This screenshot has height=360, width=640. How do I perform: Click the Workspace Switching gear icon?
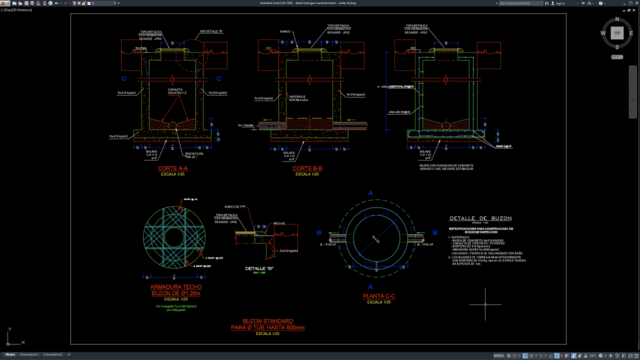(x=600, y=356)
